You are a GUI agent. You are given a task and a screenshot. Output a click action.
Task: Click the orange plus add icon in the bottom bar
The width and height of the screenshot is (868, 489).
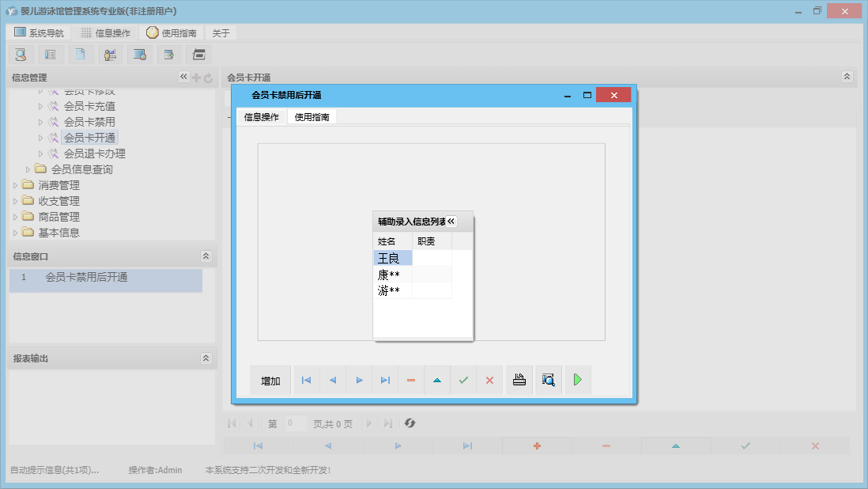[537, 445]
